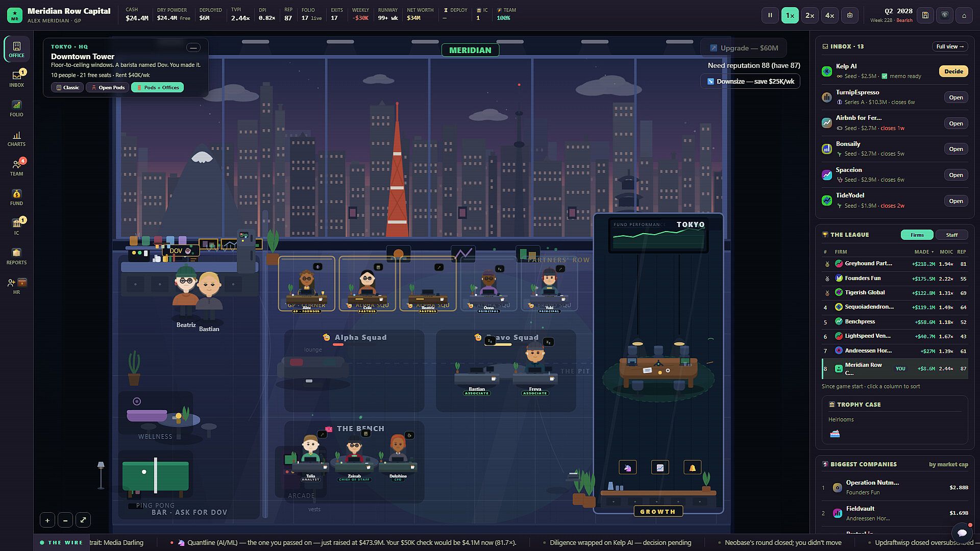Sort league by REP column
980x551 pixels.
coord(962,252)
